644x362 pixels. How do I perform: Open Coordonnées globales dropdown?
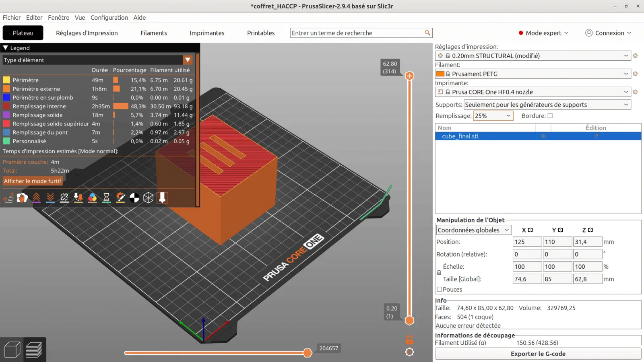pyautogui.click(x=474, y=230)
